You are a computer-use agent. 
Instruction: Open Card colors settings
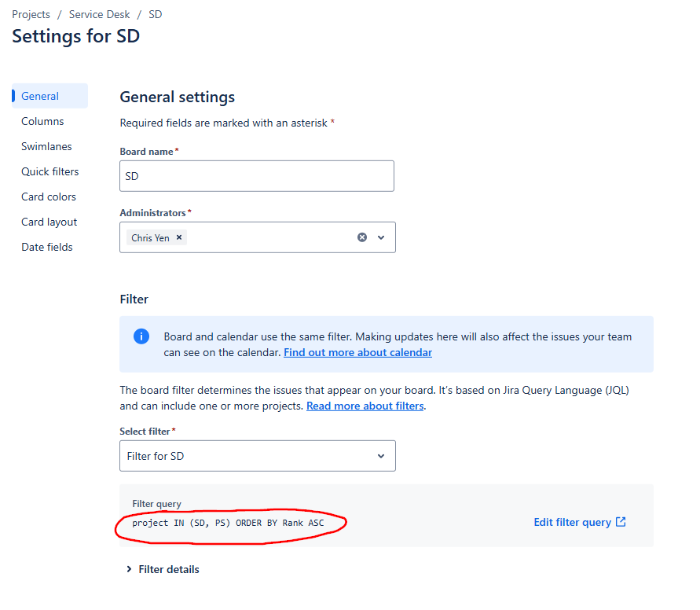click(x=48, y=196)
